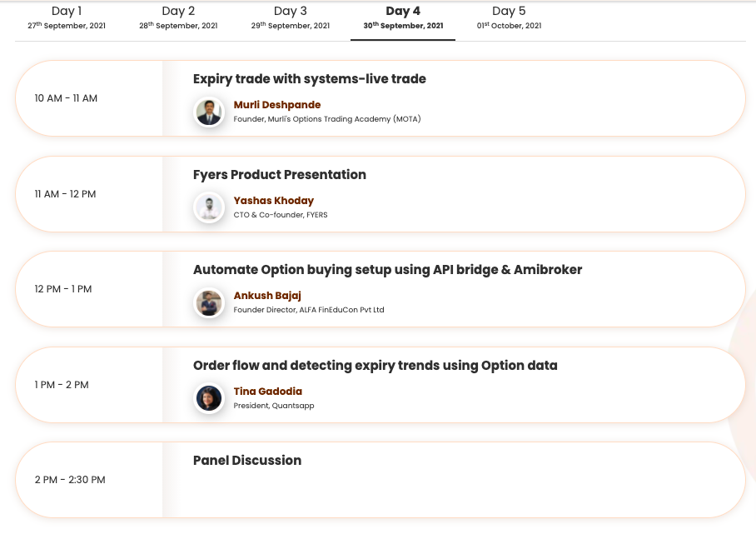Show the Day 5 agenda tab
The height and width of the screenshot is (534, 756).
coord(509,17)
